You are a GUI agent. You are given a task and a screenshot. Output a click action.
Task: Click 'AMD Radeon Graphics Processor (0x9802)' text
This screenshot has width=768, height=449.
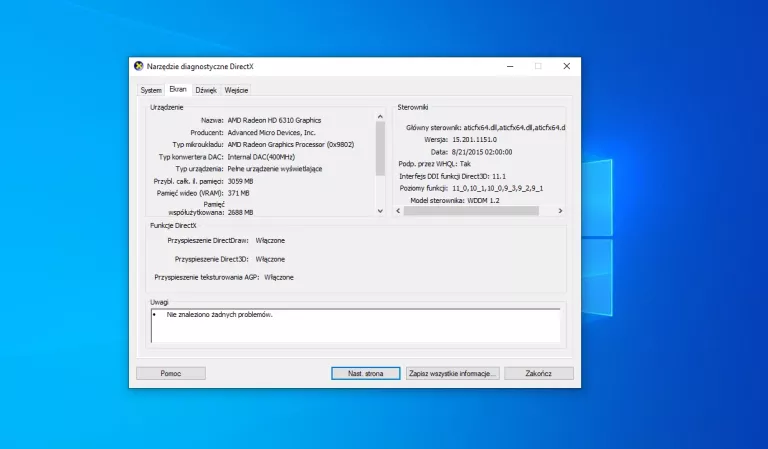click(x=290, y=144)
